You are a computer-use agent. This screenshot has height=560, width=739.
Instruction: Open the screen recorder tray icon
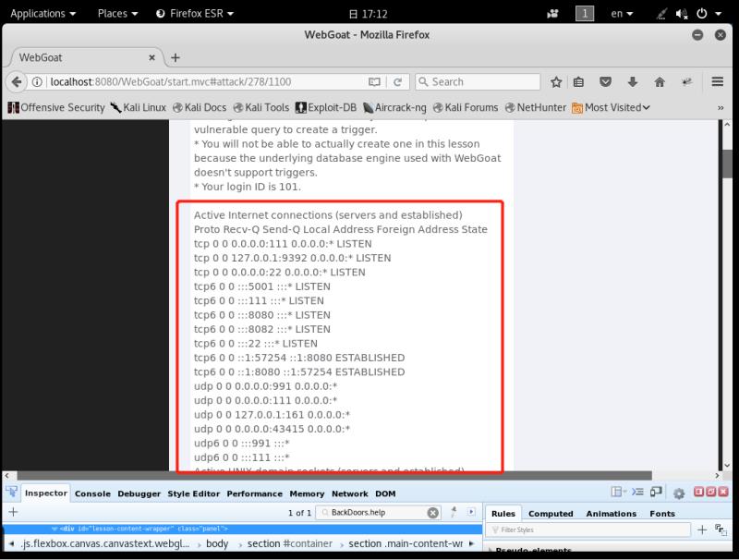[x=552, y=14]
